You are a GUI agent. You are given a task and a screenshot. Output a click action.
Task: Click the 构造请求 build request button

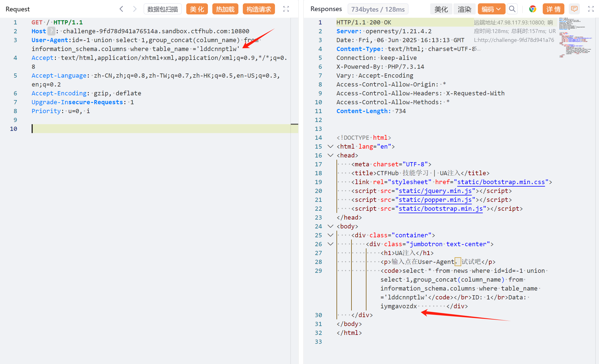[259, 9]
